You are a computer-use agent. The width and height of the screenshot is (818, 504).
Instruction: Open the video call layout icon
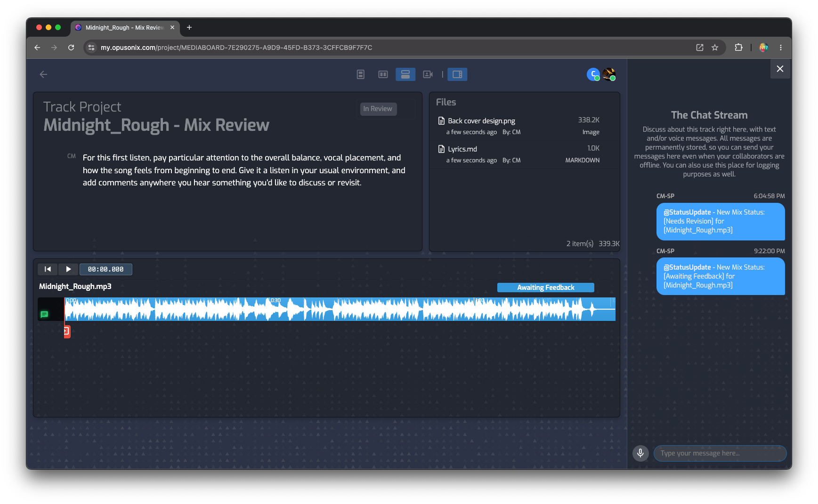tap(428, 74)
